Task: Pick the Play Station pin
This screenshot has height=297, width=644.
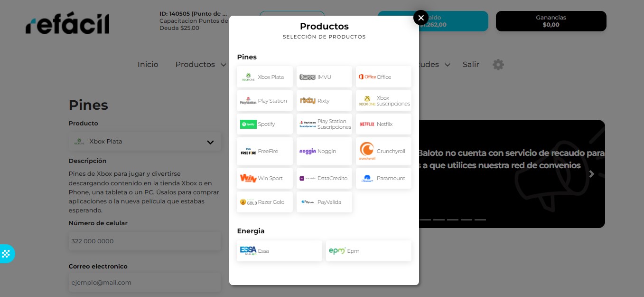Action: click(x=265, y=101)
